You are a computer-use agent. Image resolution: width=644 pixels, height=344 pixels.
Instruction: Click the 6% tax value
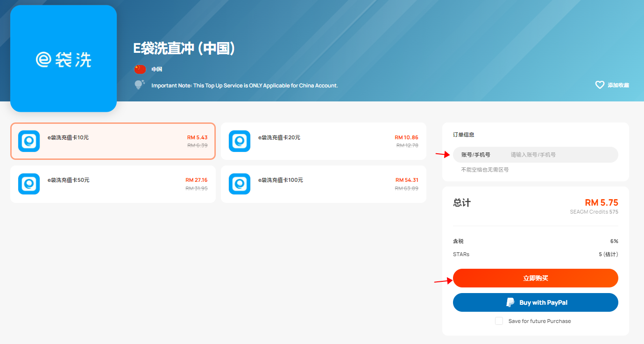tap(614, 241)
